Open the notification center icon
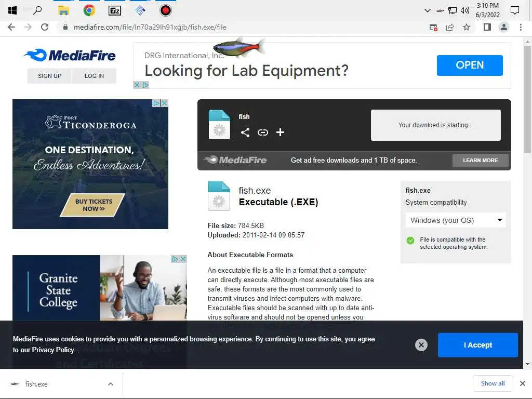 (x=515, y=10)
